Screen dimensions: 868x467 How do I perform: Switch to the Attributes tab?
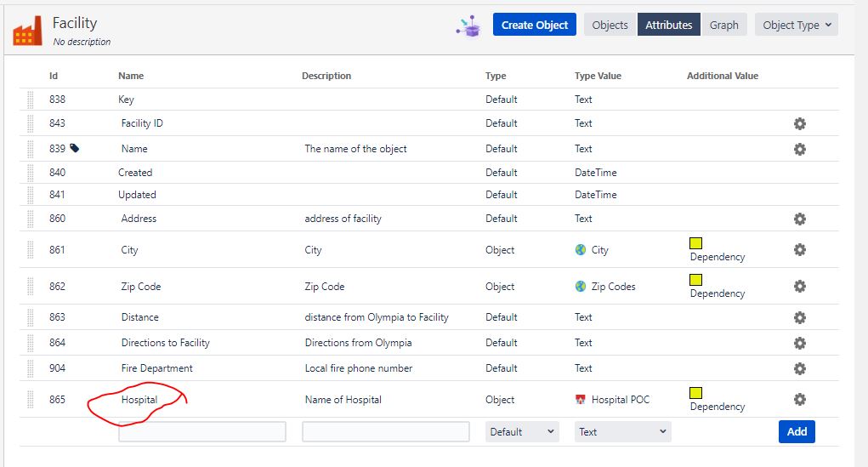click(669, 25)
